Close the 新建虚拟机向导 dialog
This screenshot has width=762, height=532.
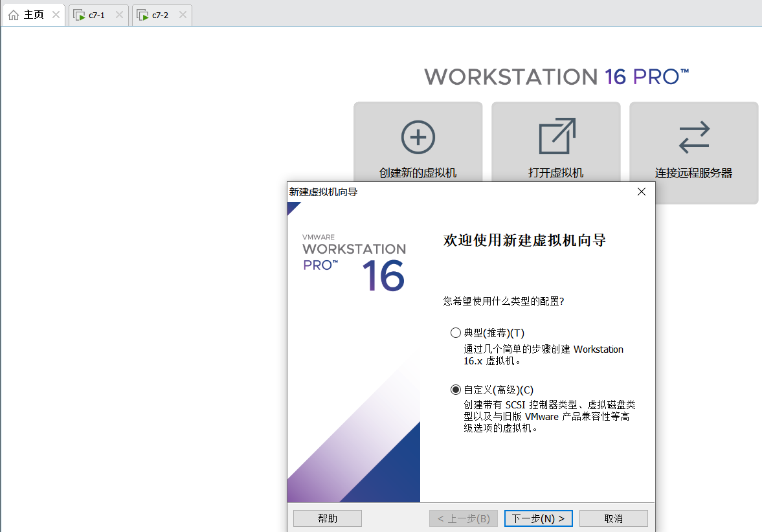point(642,192)
